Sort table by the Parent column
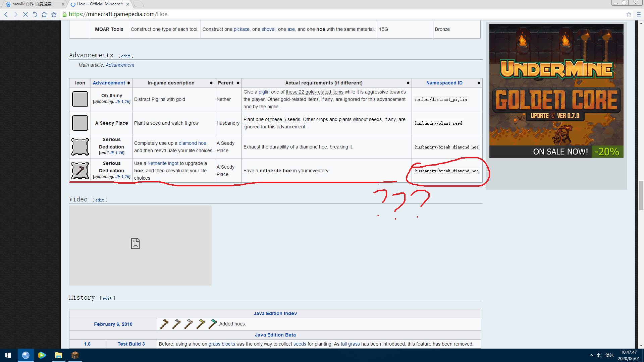Image resolution: width=644 pixels, height=362 pixels. (x=238, y=83)
